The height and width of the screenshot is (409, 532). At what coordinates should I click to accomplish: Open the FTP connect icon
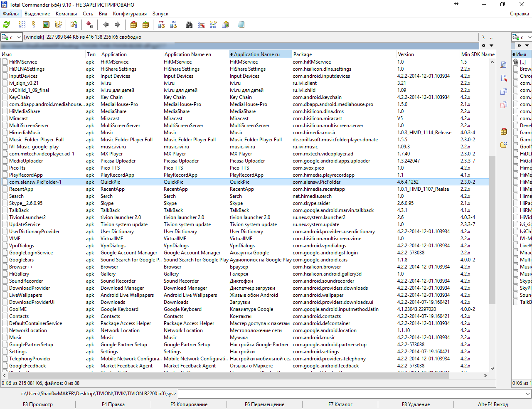[x=161, y=25]
